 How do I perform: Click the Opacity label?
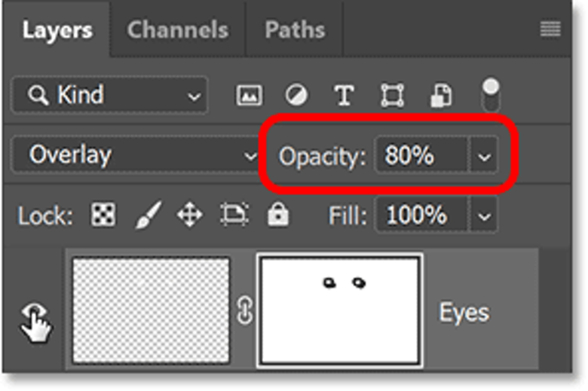pos(322,156)
